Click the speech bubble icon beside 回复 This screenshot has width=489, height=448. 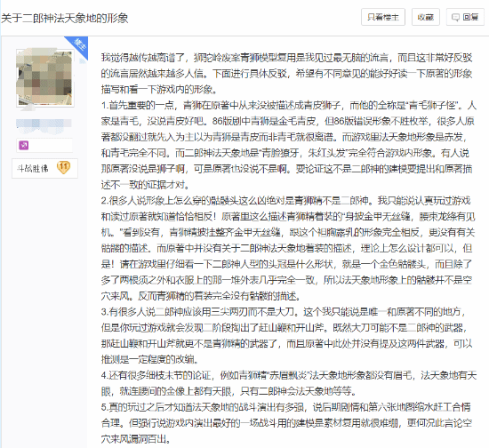[455, 17]
